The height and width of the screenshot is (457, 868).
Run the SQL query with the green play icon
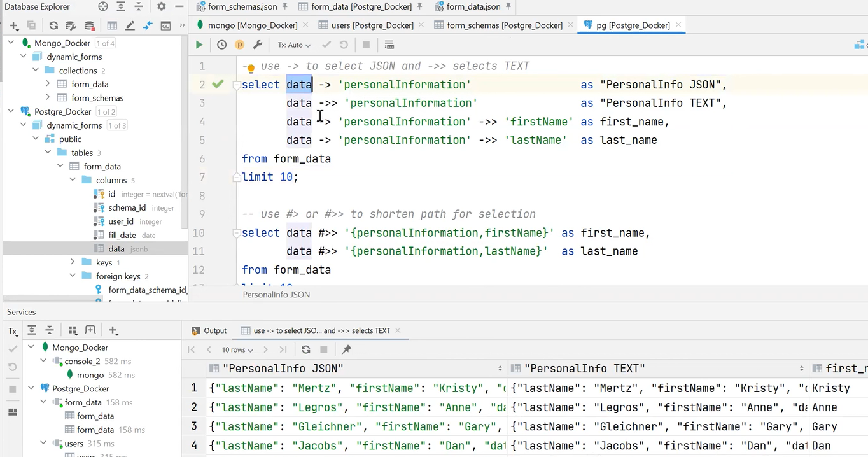tap(199, 45)
